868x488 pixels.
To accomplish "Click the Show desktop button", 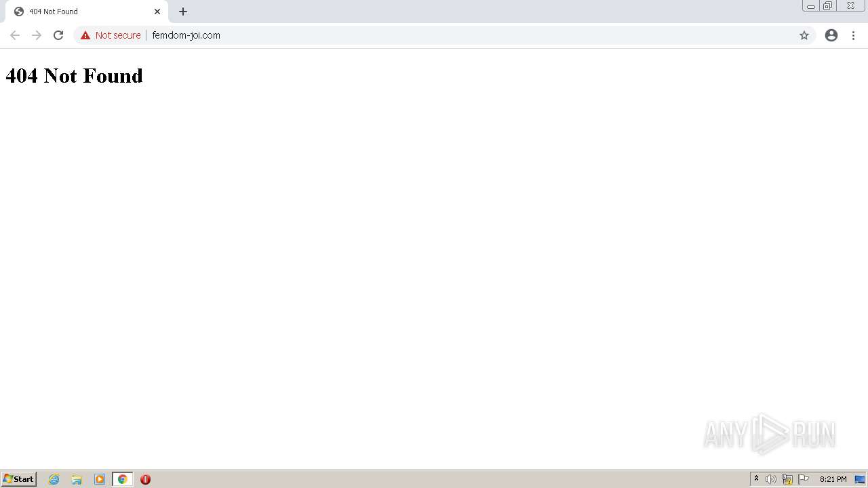I will 860,479.
